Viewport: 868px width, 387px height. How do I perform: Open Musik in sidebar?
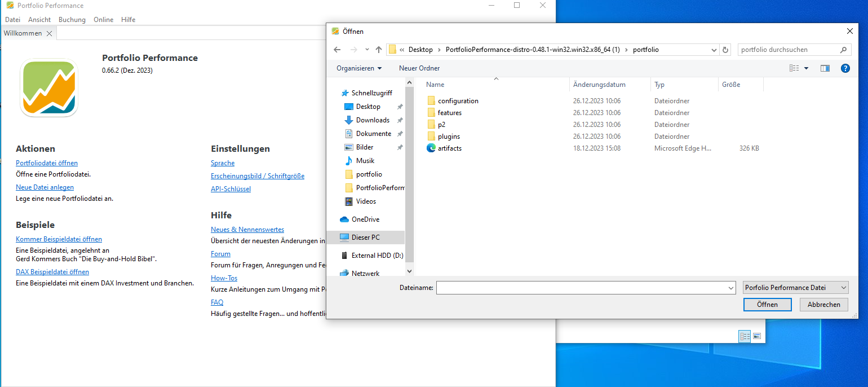click(365, 161)
